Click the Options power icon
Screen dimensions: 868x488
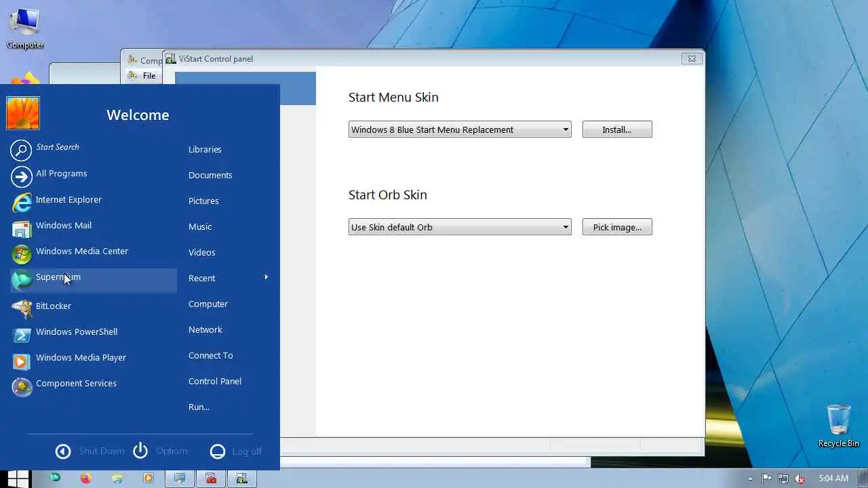pos(140,451)
